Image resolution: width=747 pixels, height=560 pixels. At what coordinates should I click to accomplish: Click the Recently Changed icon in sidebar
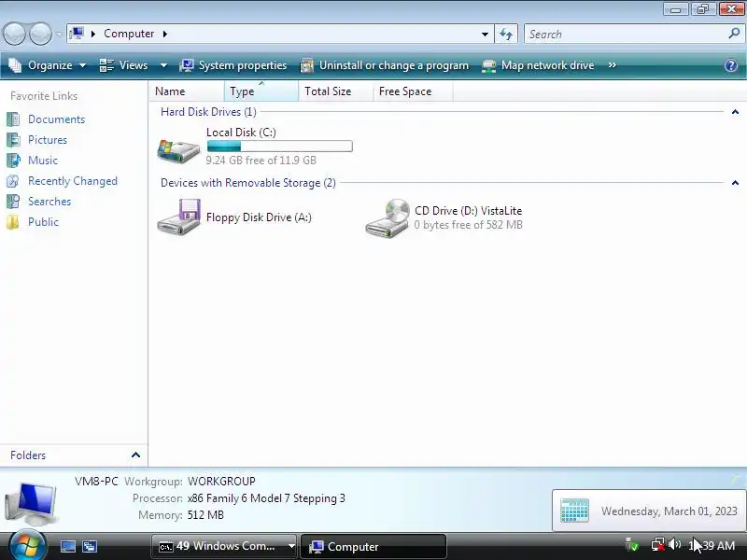[x=13, y=181]
